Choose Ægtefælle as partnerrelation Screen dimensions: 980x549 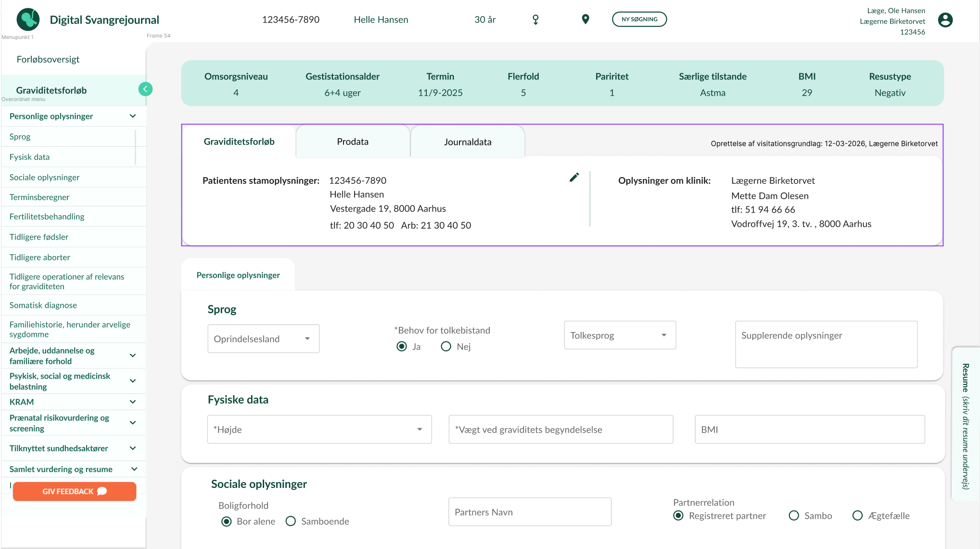pyautogui.click(x=857, y=516)
